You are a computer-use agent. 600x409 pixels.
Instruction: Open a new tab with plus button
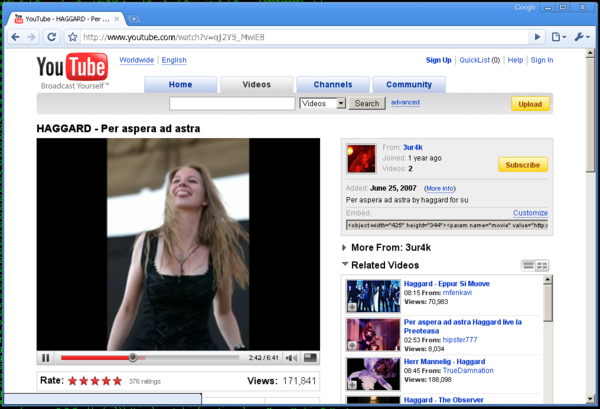[x=134, y=19]
